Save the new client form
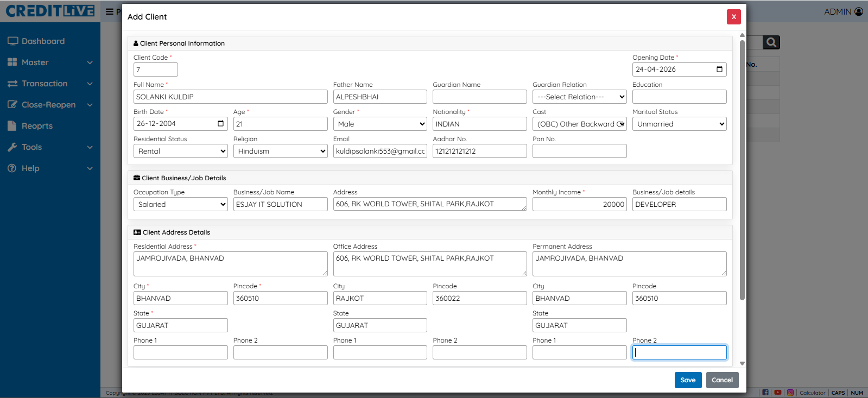The width and height of the screenshot is (868, 398). [688, 380]
